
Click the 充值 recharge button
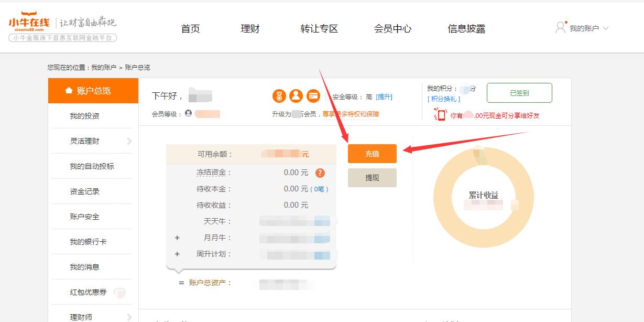[372, 154]
